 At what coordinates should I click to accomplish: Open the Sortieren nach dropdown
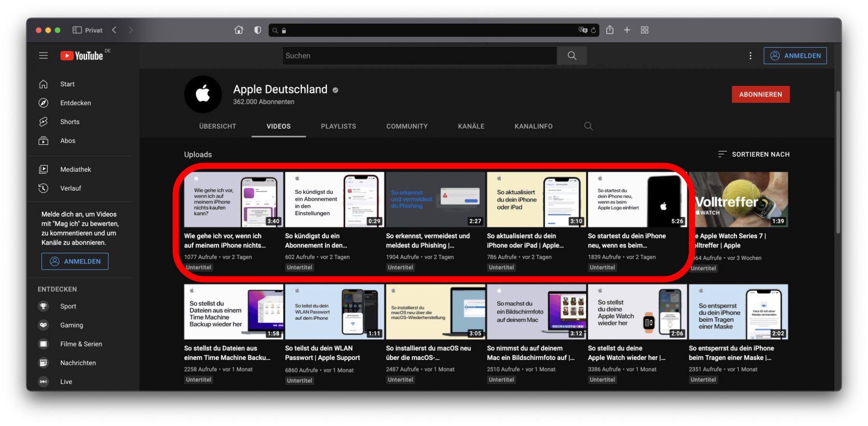coord(754,154)
